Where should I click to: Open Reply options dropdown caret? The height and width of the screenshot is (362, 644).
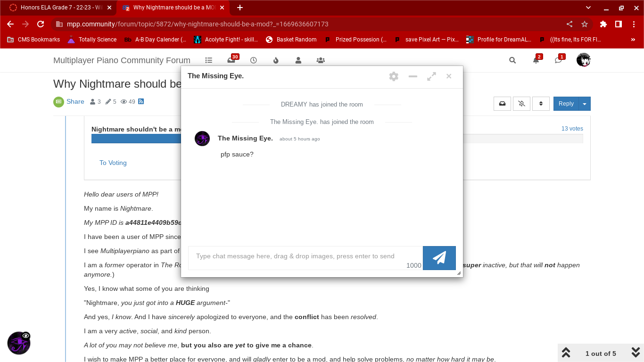585,104
